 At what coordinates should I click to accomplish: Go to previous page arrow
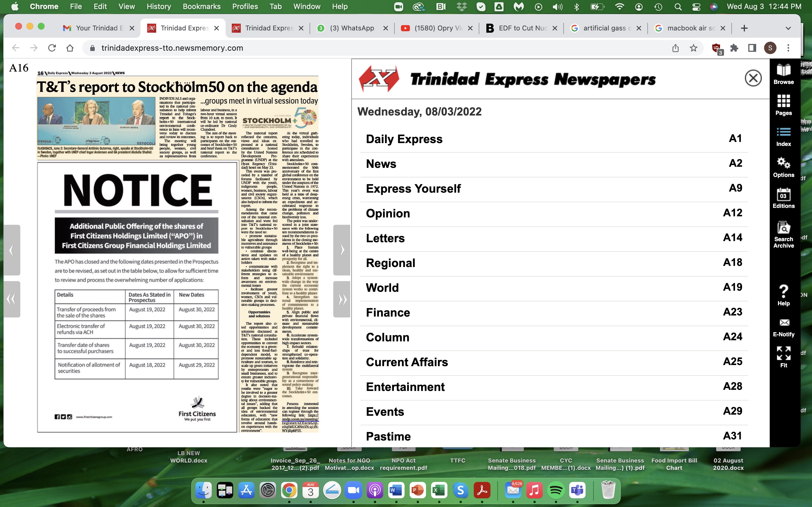pos(12,250)
